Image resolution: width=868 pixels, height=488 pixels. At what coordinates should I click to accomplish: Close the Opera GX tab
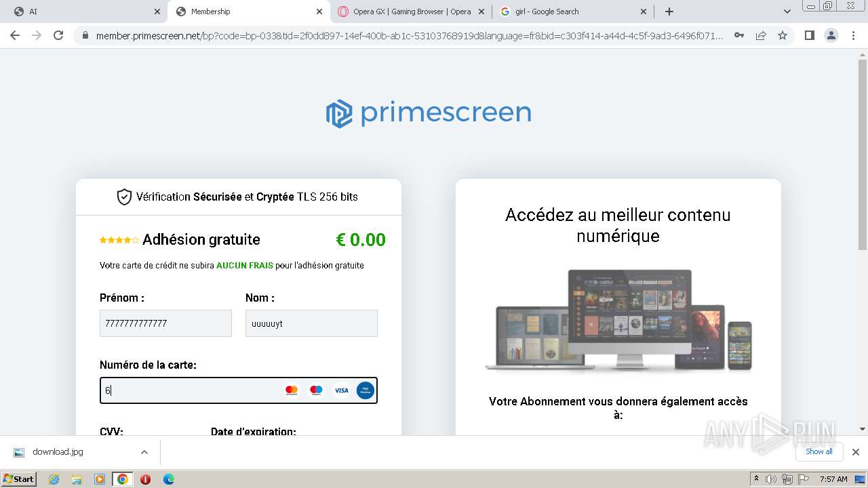pyautogui.click(x=481, y=12)
